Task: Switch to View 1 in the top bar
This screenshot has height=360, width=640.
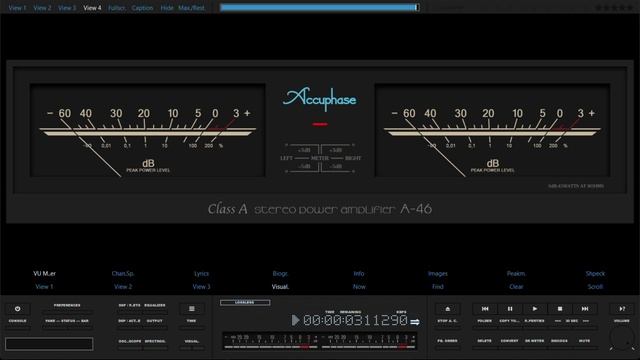Action: point(17,8)
